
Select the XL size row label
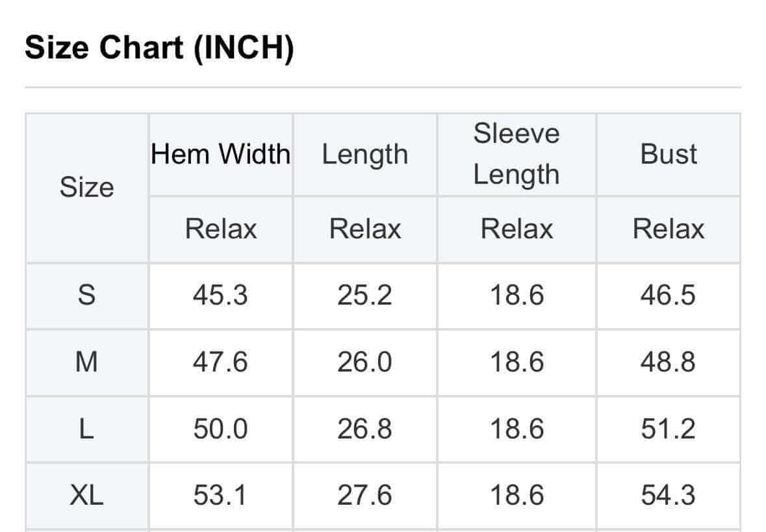point(86,496)
